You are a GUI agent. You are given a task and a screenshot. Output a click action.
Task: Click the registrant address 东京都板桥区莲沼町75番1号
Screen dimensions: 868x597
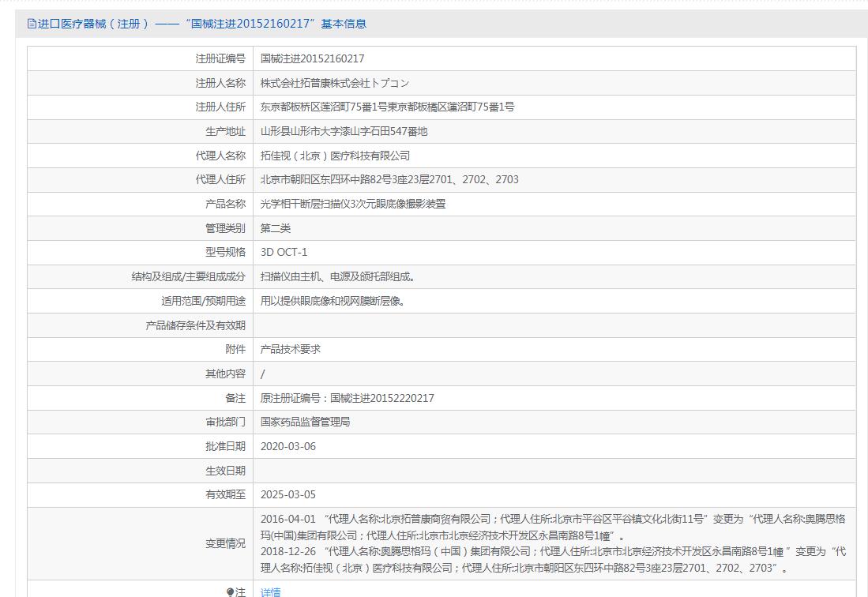coord(324,107)
